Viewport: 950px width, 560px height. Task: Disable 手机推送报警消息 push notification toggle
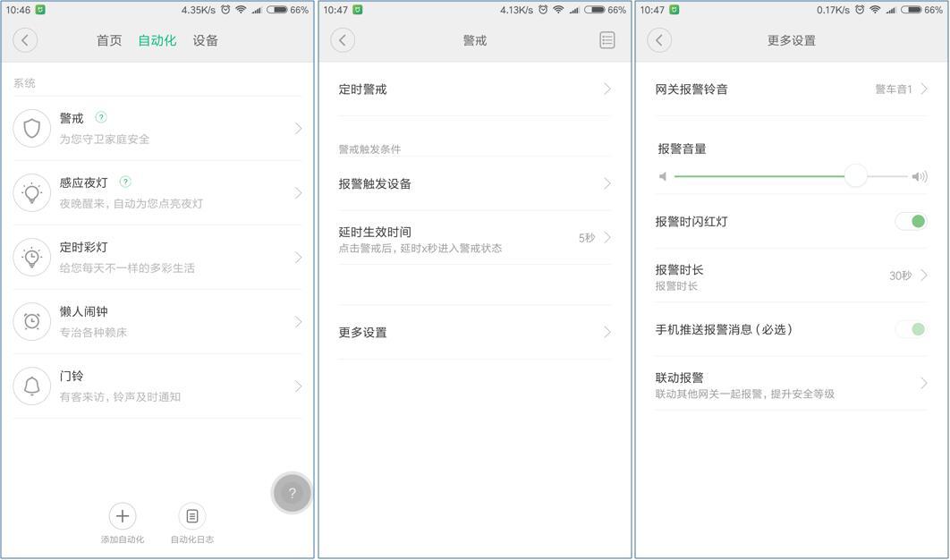click(x=912, y=329)
